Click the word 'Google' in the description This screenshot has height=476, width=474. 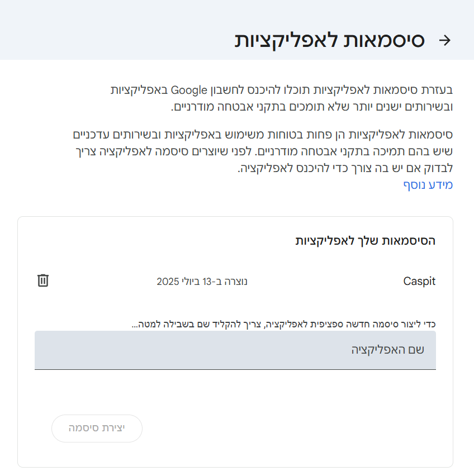(189, 89)
